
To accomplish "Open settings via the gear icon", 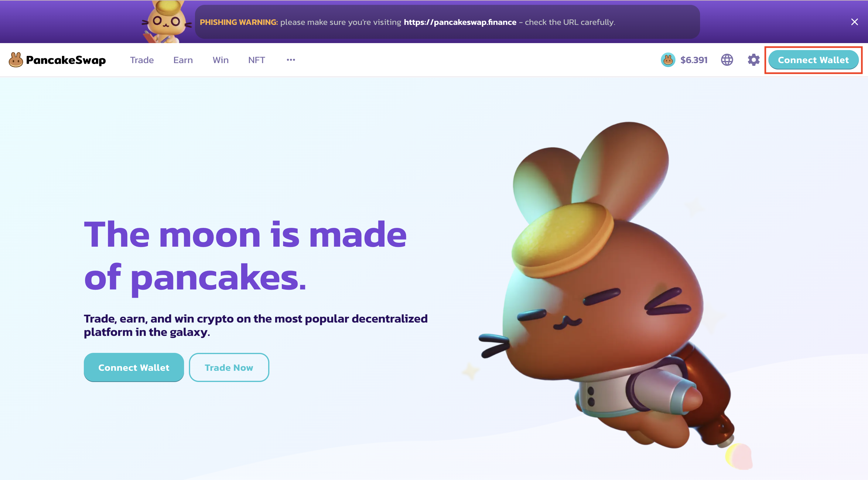I will point(754,60).
